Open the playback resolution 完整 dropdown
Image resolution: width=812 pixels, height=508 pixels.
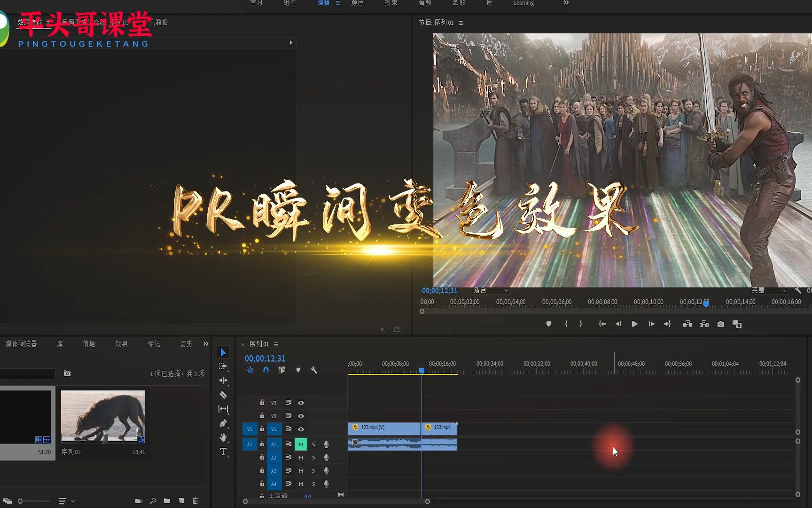click(769, 291)
